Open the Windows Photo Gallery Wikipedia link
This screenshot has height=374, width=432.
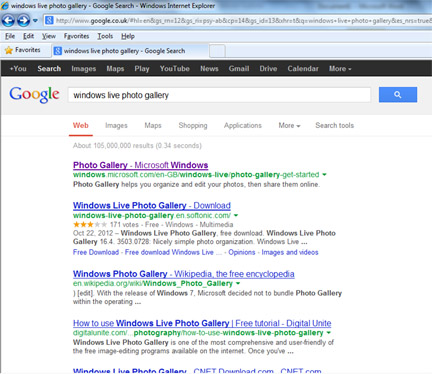(x=184, y=274)
